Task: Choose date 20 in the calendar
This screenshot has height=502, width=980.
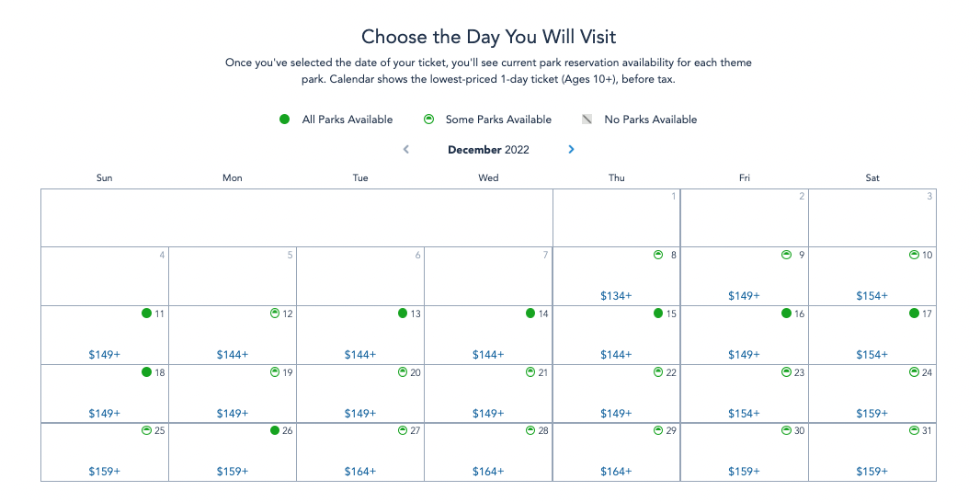Action: 416,372
